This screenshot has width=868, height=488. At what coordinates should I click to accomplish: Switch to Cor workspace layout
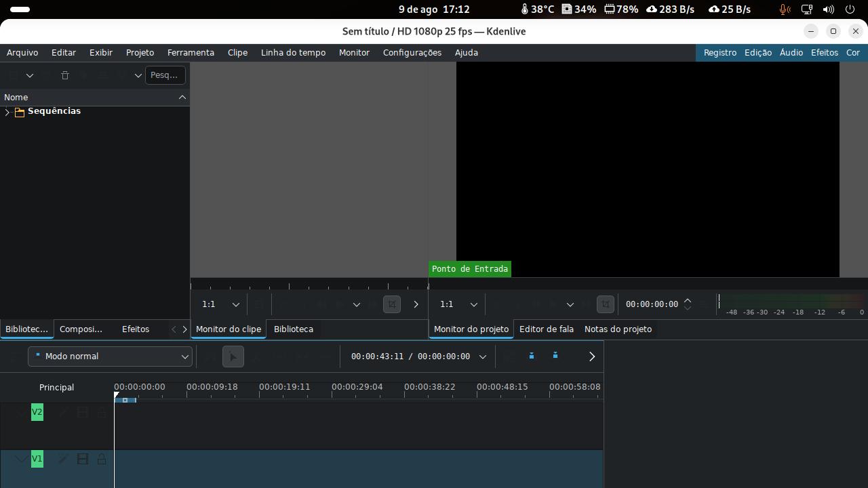853,52
